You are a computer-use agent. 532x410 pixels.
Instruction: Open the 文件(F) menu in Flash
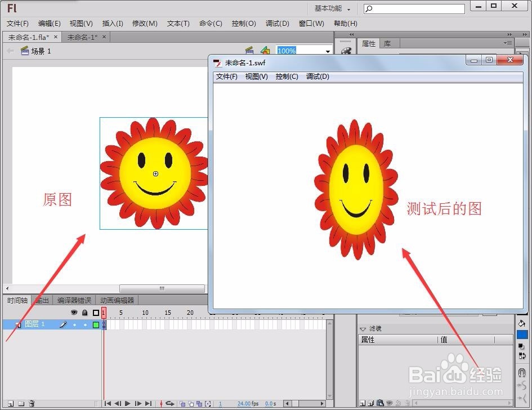point(17,24)
